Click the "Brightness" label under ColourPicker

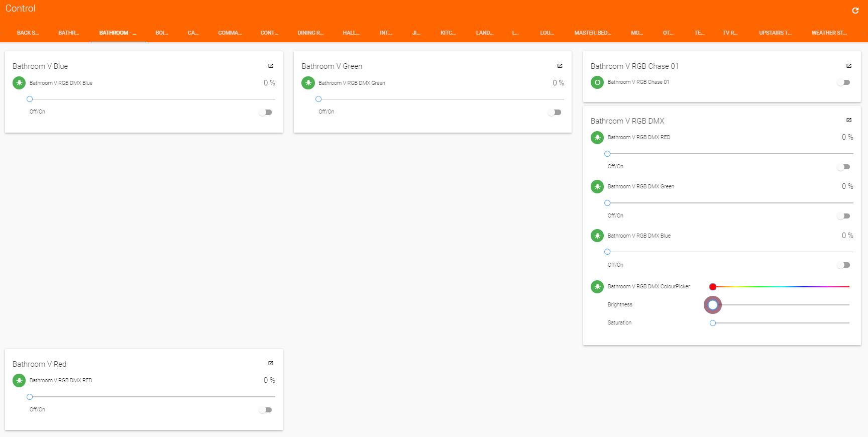(620, 305)
